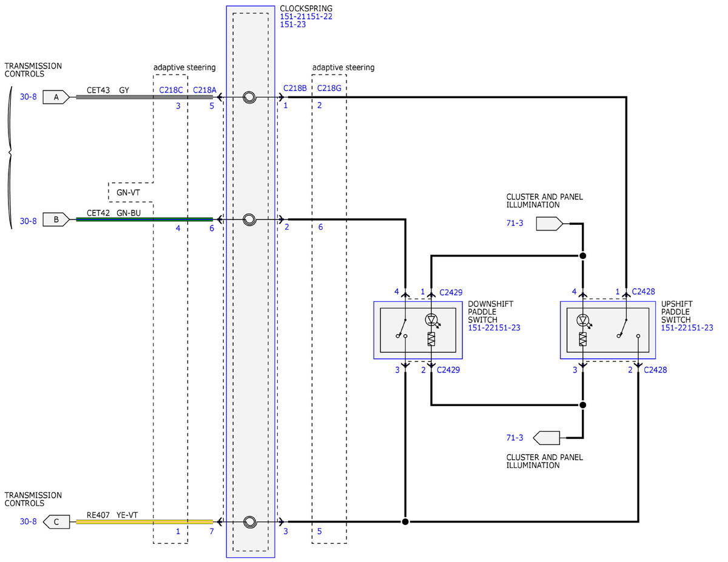Click the resistor symbol in the downshift paddle switch

[431, 339]
